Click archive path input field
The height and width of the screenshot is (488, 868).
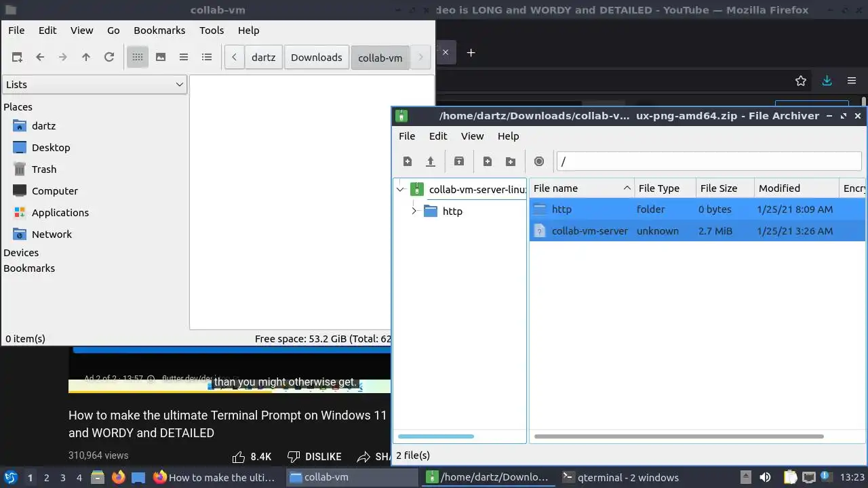point(709,161)
